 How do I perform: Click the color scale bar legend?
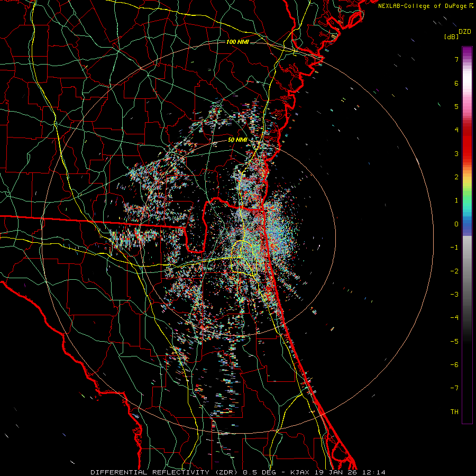(467, 235)
